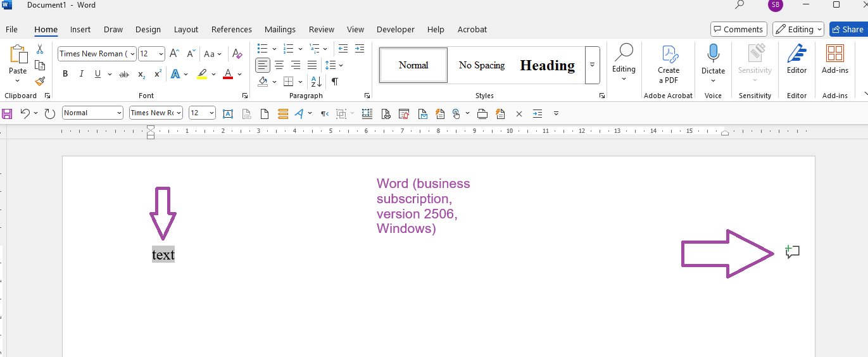
Task: Align text left
Action: pyautogui.click(x=263, y=65)
